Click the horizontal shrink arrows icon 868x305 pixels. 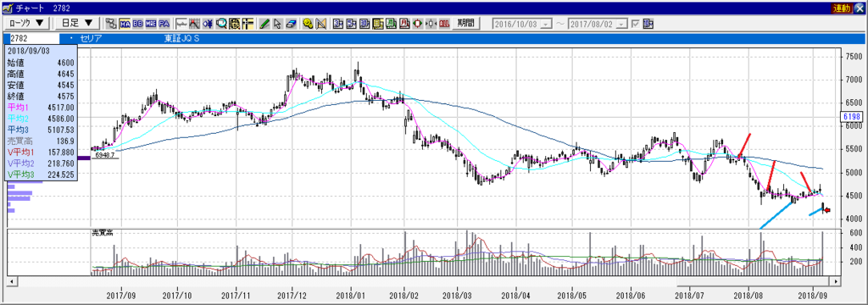[431, 23]
